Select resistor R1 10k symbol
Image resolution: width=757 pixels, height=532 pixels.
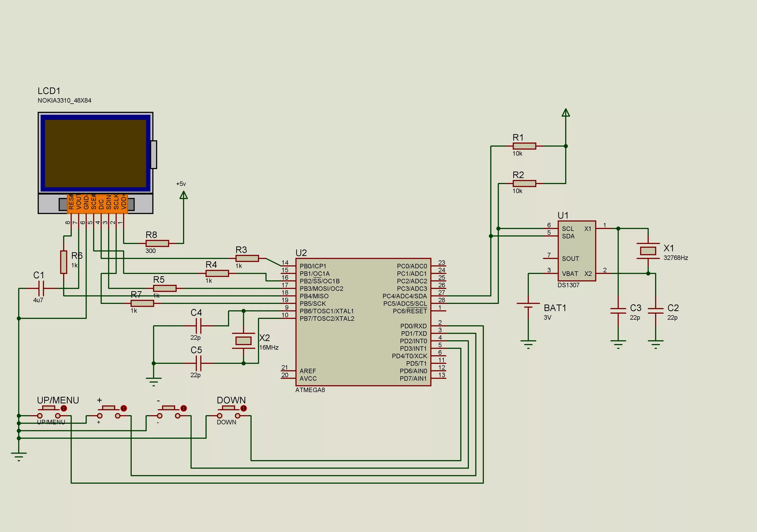[x=524, y=146]
